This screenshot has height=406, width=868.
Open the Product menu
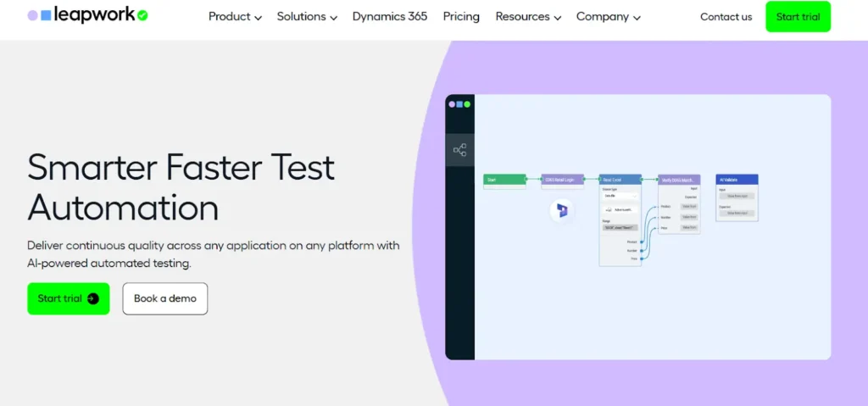pyautogui.click(x=236, y=17)
